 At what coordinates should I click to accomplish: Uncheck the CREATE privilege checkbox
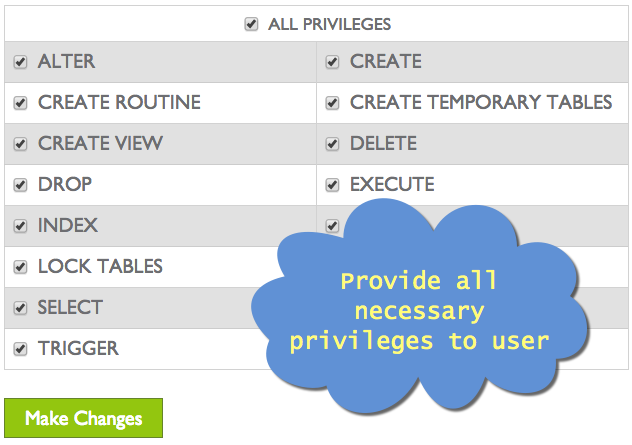(x=332, y=62)
